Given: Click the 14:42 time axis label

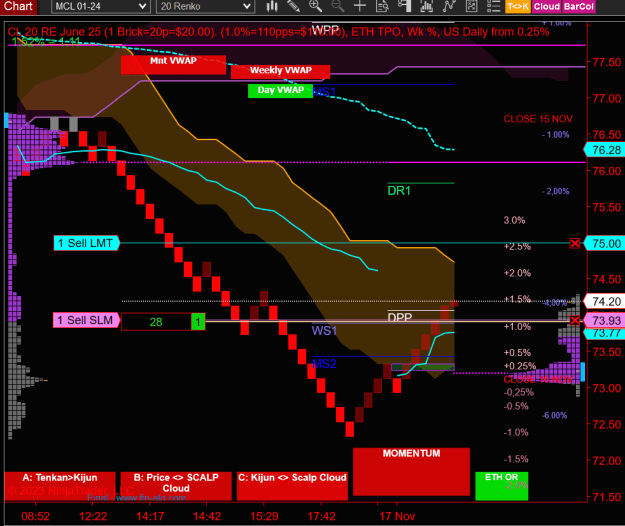Looking at the screenshot, I should click(207, 516).
